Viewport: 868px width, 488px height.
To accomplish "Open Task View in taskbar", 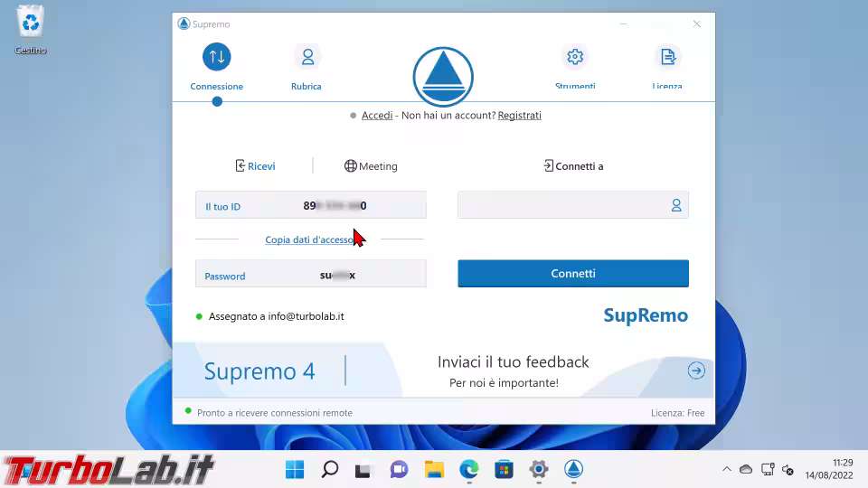I will coord(363,470).
